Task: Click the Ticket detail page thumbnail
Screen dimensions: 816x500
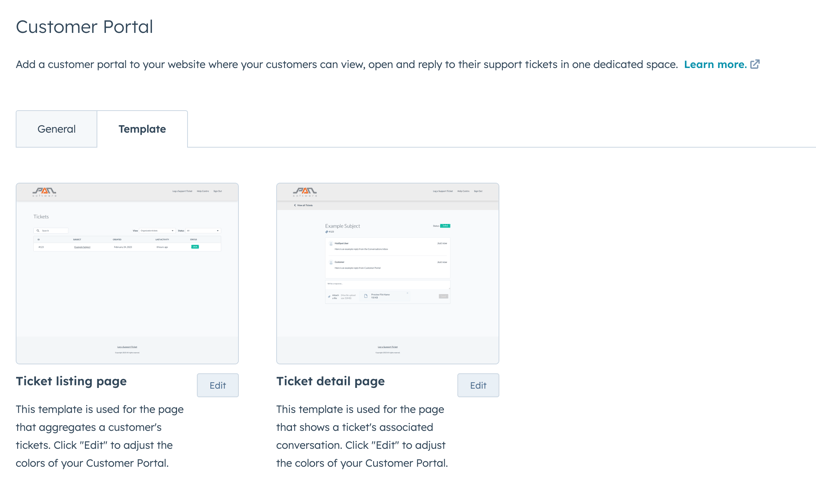Action: [388, 273]
